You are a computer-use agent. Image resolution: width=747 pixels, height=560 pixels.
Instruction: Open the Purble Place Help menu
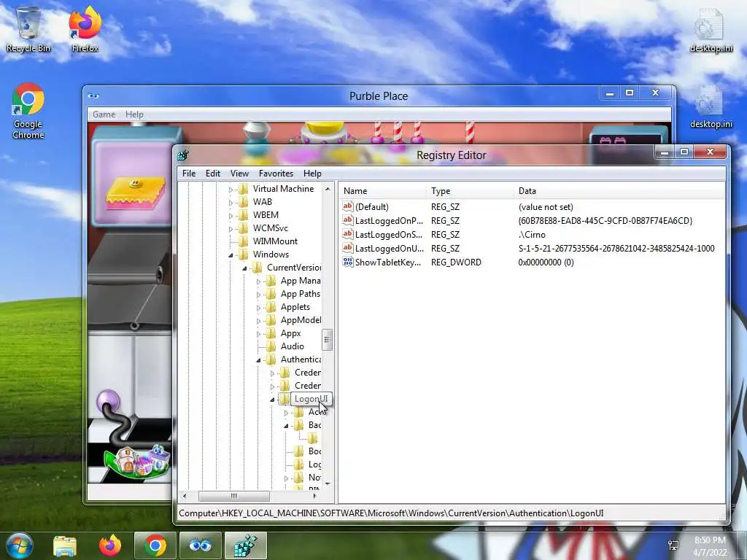tap(134, 114)
